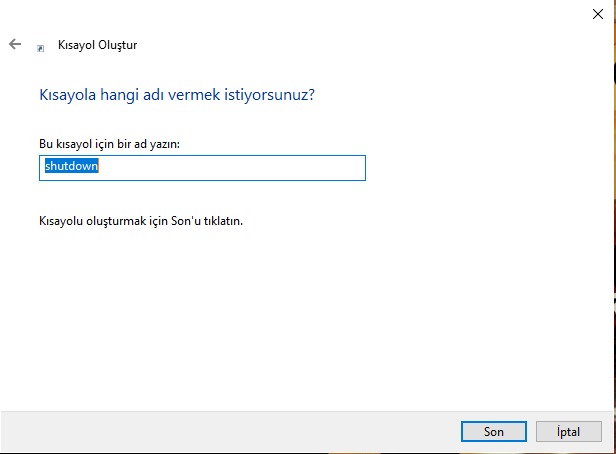The image size is (616, 454).
Task: Click the label "Bu kısayol için bir ad yazın:"
Action: tap(109, 144)
